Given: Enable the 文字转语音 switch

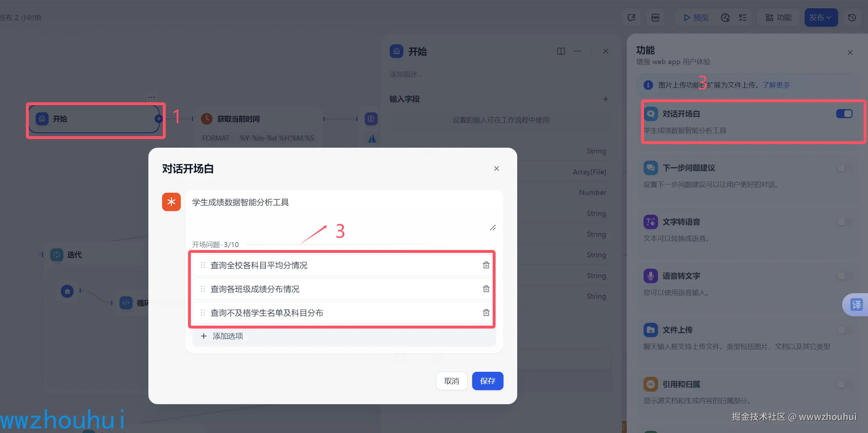Looking at the screenshot, I should (x=844, y=222).
